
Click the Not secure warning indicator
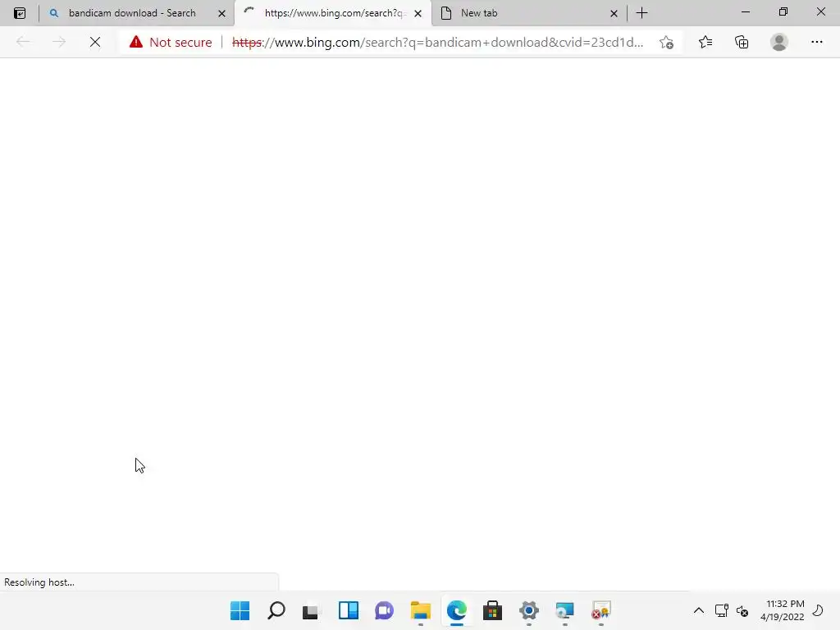171,43
